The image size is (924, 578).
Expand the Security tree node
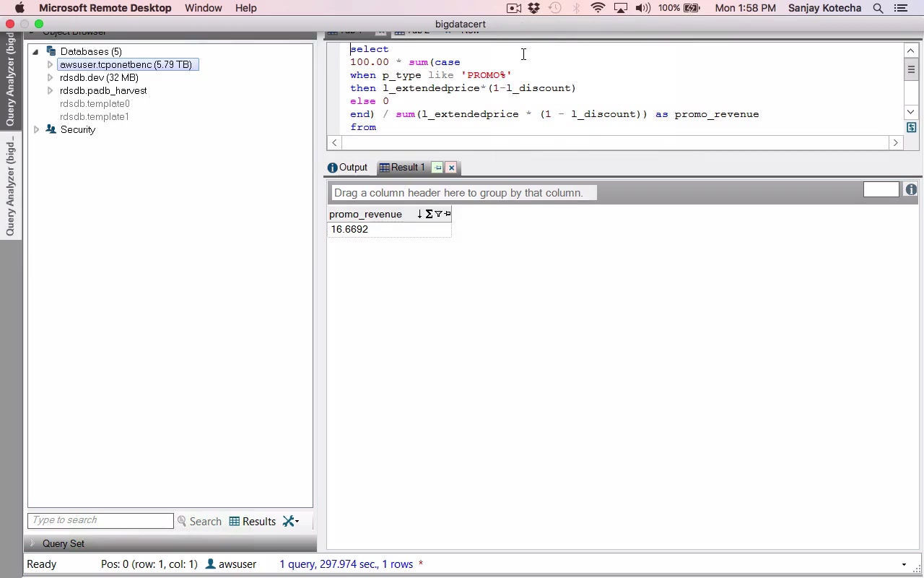pyautogui.click(x=36, y=130)
